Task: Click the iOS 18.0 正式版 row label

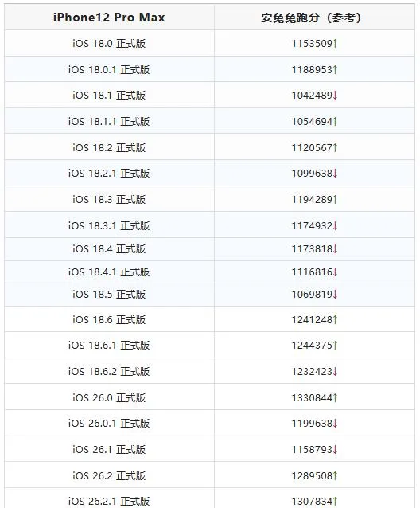Action: pyautogui.click(x=109, y=44)
